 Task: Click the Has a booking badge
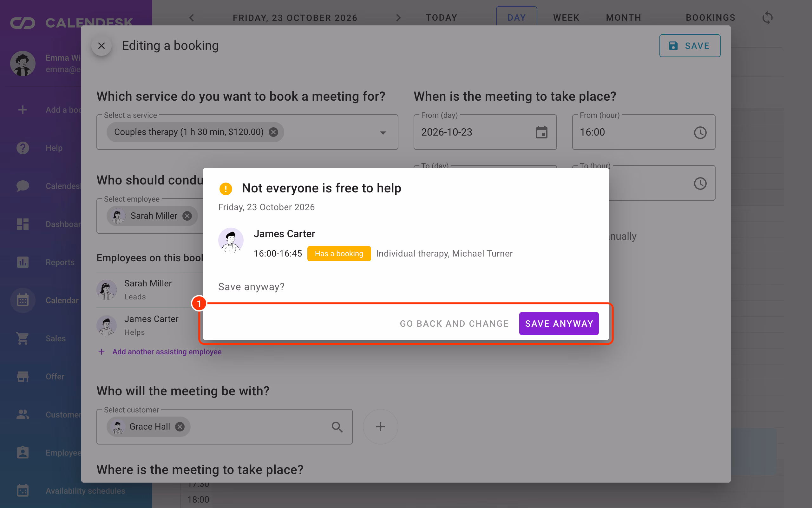coord(339,254)
